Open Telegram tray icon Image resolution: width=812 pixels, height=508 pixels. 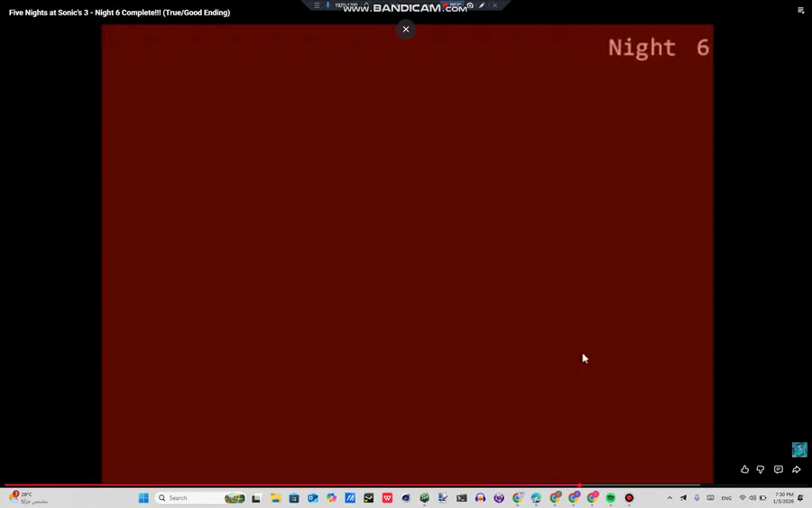point(683,498)
